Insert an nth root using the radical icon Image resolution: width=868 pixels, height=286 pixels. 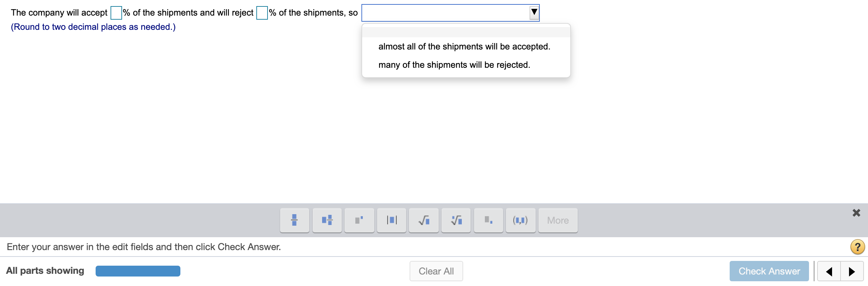[456, 220]
